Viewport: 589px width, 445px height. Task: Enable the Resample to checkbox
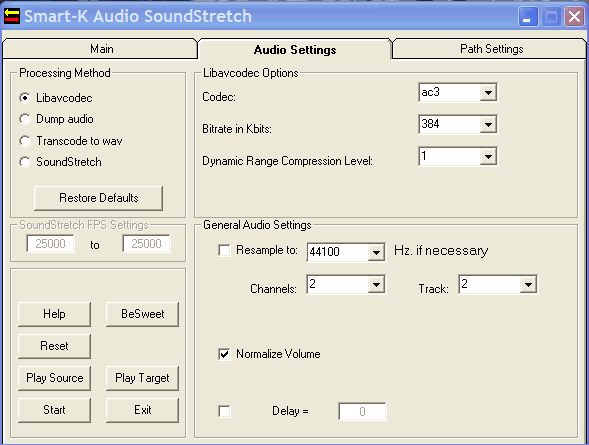pyautogui.click(x=224, y=250)
